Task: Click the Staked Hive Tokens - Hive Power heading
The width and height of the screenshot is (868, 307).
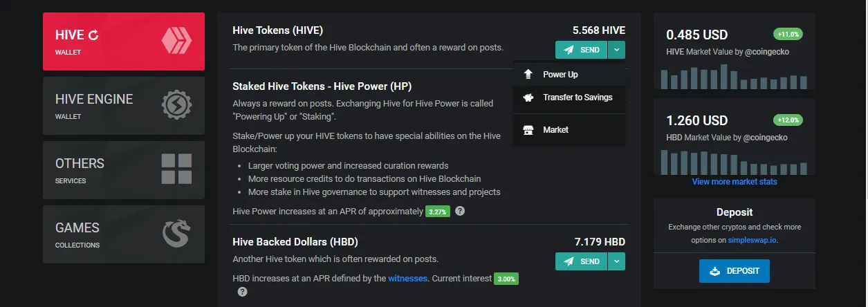Action: click(x=322, y=86)
